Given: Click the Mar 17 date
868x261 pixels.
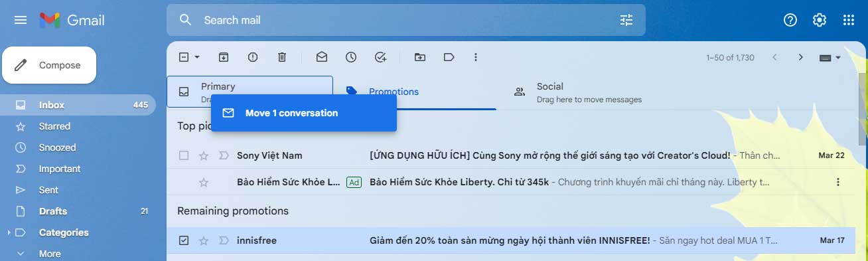Looking at the screenshot, I should tap(832, 240).
